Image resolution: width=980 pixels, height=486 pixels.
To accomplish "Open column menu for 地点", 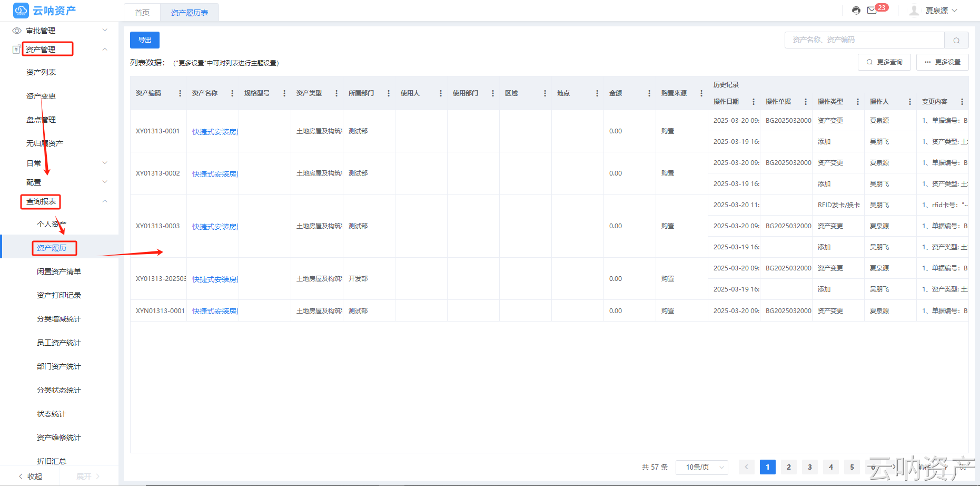I will click(x=597, y=93).
